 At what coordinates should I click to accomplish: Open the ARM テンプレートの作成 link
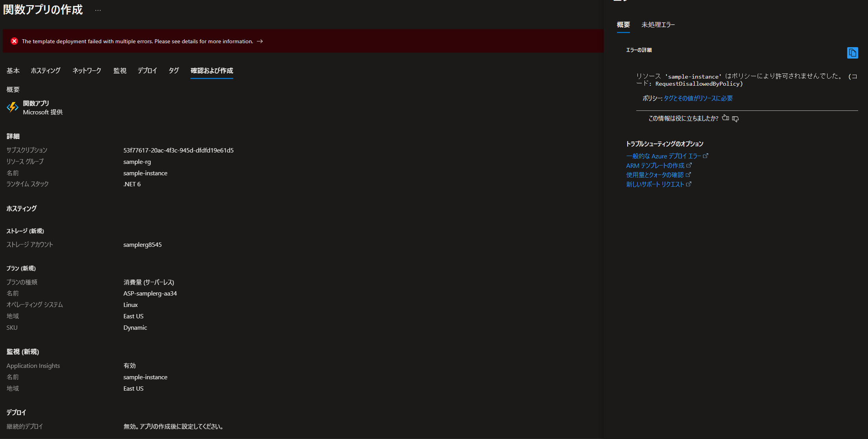click(x=655, y=165)
